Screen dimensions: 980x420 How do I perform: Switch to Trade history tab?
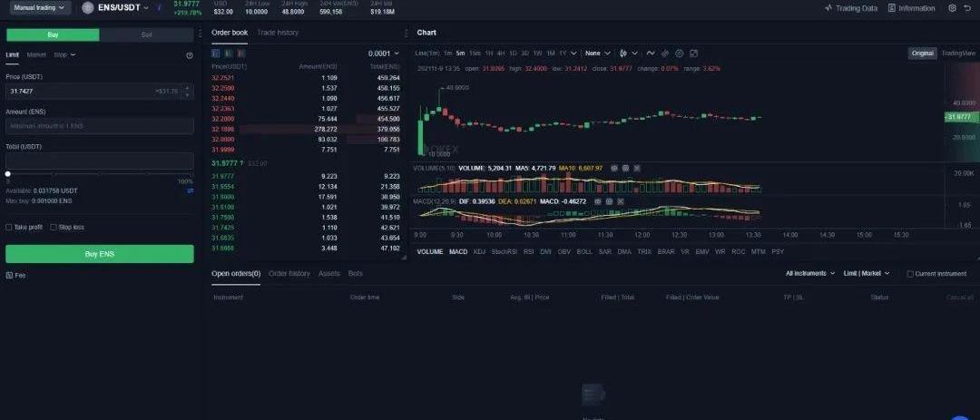tap(278, 33)
